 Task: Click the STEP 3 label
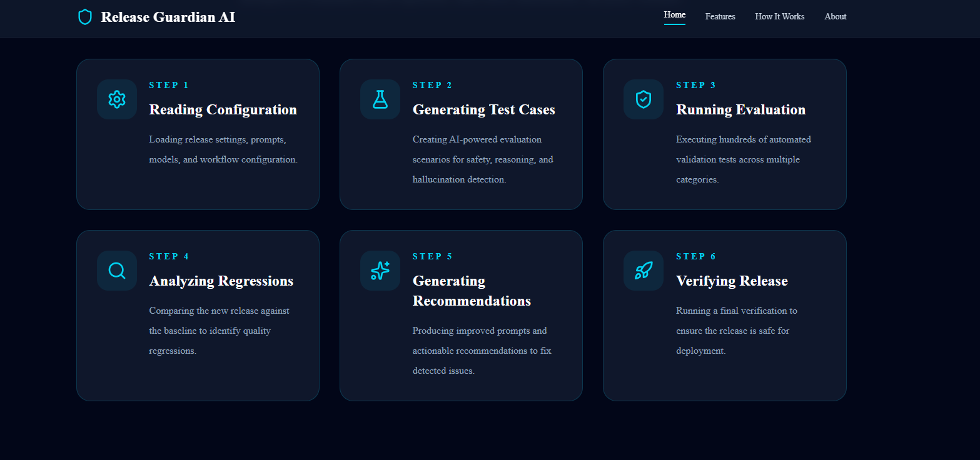click(696, 86)
